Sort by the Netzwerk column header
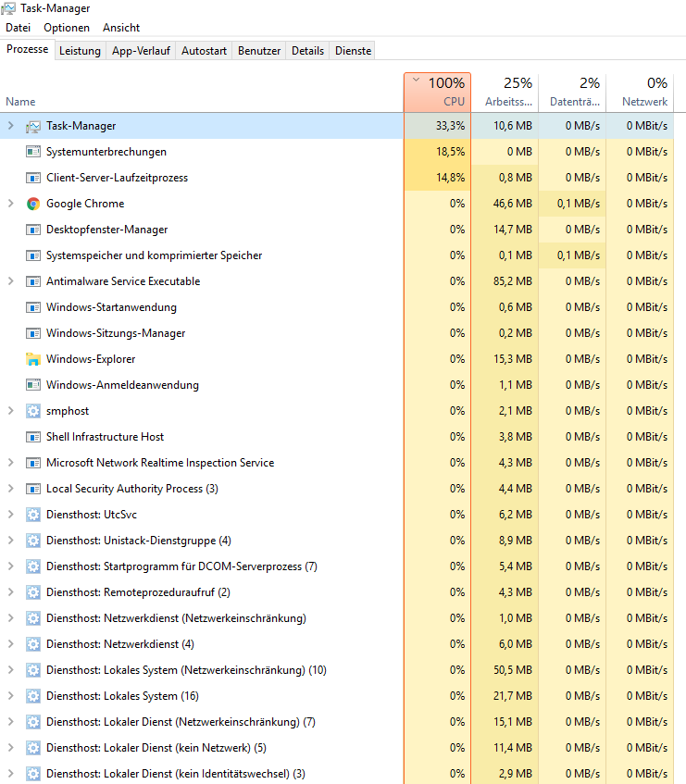This screenshot has width=686, height=784. (x=640, y=93)
